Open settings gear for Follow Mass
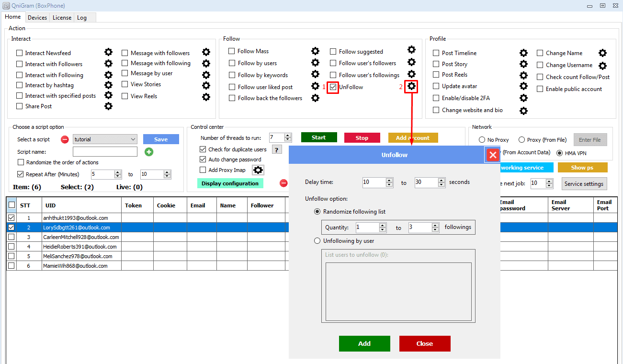 pyautogui.click(x=315, y=51)
